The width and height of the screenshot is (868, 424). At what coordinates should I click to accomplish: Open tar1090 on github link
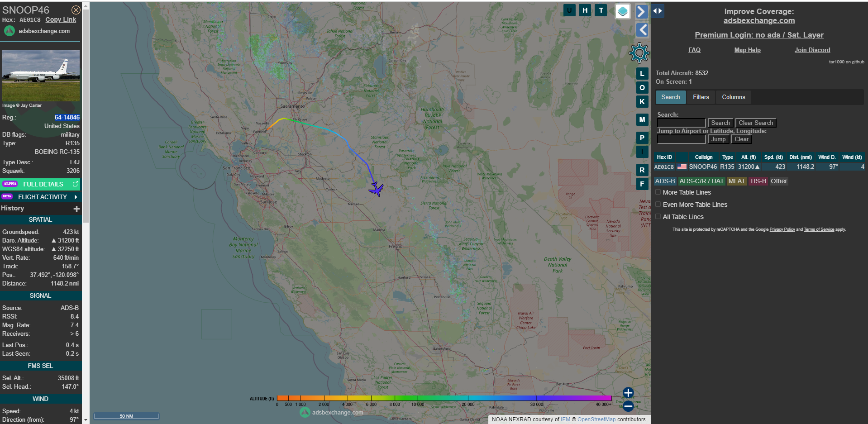[x=846, y=62]
